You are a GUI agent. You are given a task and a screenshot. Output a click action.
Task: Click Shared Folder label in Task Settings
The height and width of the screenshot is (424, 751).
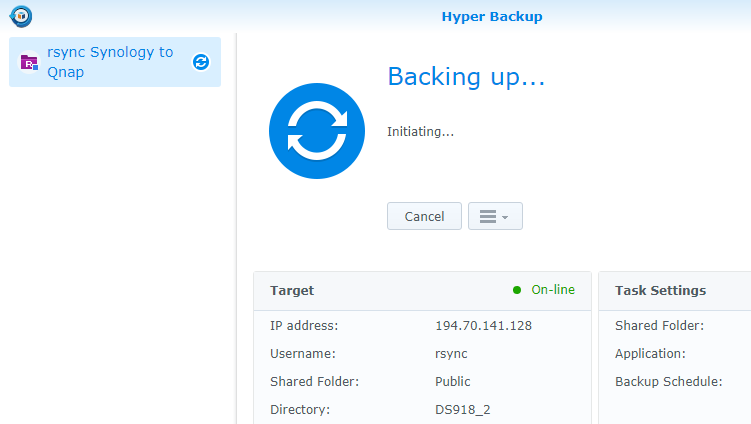pos(660,326)
